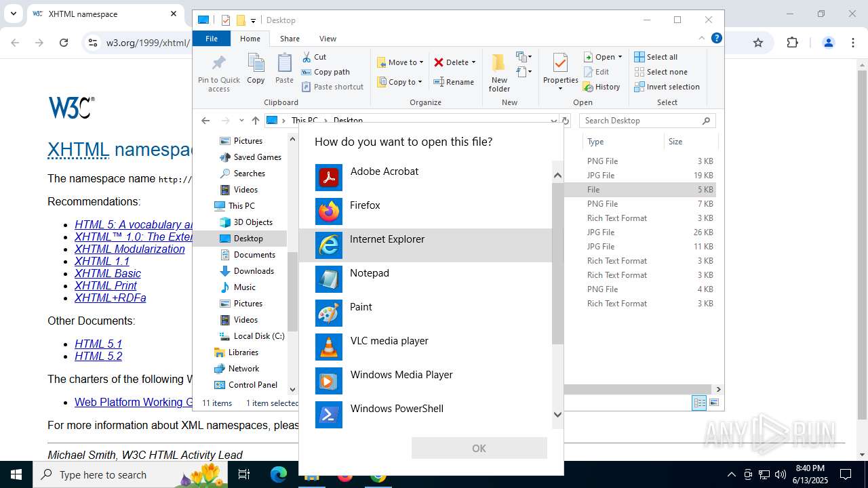Click the Paste ribbon icon
868x488 pixels.
coord(284,69)
